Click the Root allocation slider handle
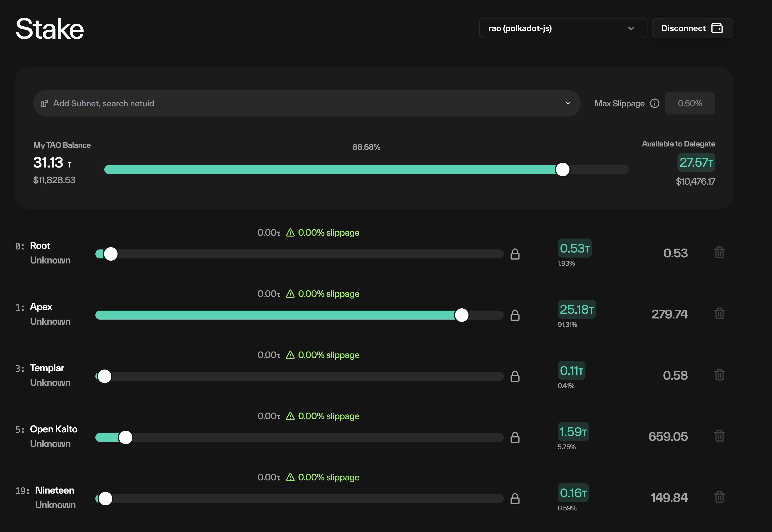The image size is (772, 532). (111, 254)
